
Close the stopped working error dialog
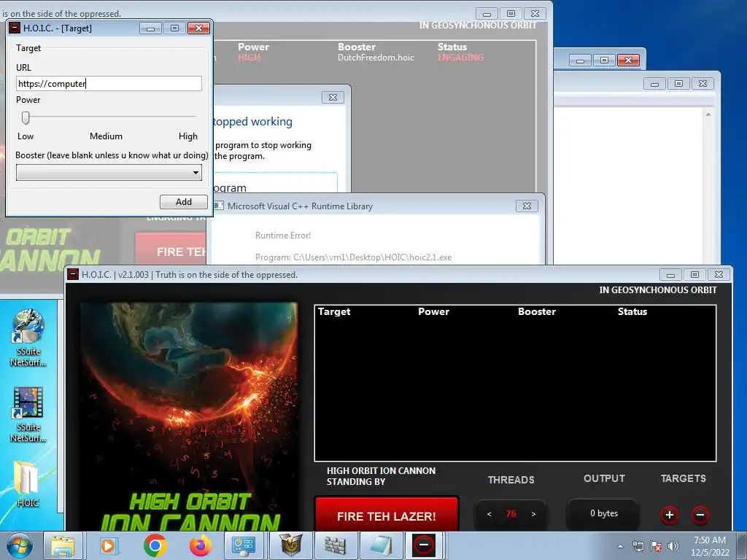pos(333,97)
